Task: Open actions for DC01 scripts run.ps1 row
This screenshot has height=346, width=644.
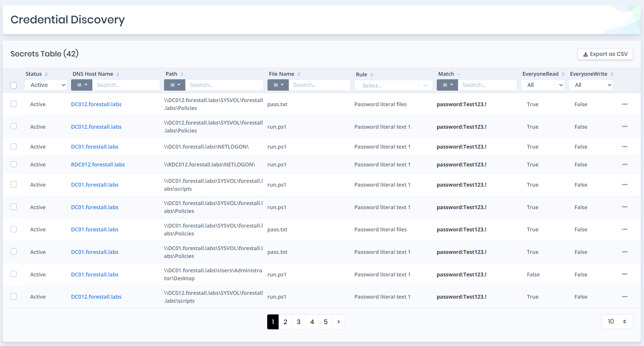Action: [x=625, y=185]
